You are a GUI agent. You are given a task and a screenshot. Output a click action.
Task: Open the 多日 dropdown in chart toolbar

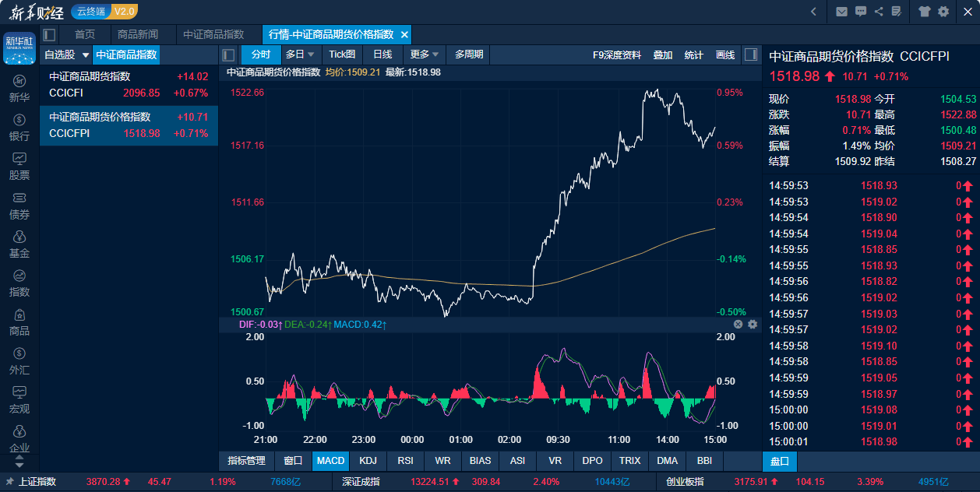point(300,54)
